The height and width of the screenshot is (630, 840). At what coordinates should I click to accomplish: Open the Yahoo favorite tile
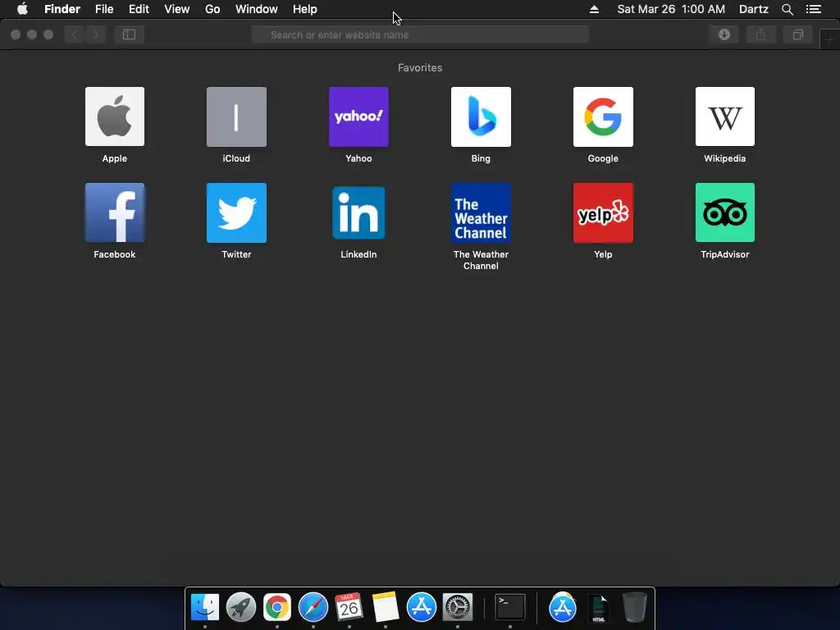coord(358,116)
